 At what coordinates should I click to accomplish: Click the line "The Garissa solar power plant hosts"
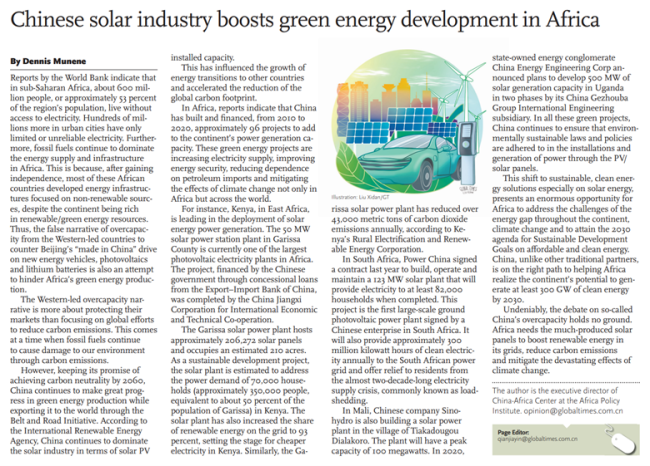[247, 330]
